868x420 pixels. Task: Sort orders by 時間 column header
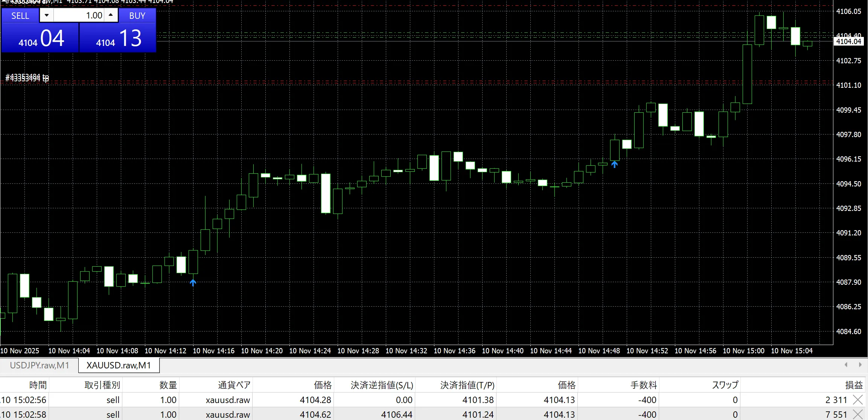coord(38,385)
